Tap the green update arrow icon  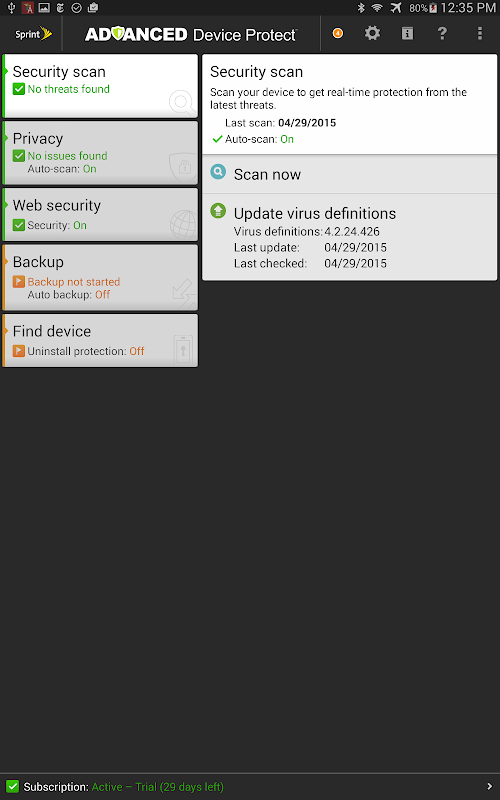click(218, 210)
